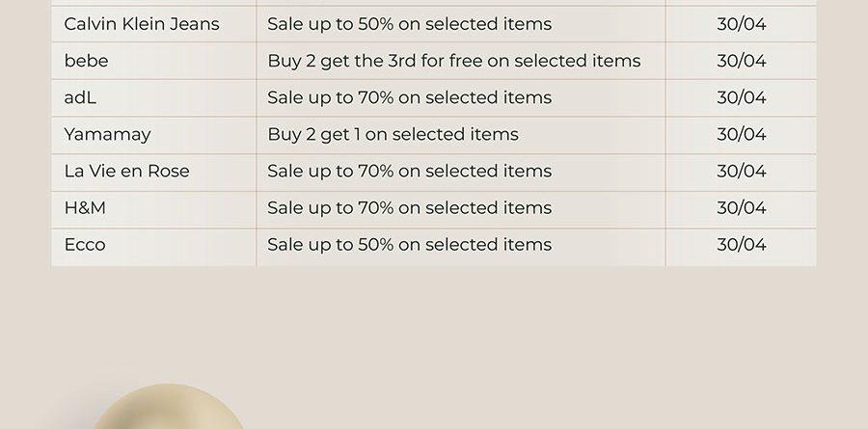Image resolution: width=868 pixels, height=429 pixels.
Task: Select the 30/04 date in Ecco row
Action: click(742, 245)
